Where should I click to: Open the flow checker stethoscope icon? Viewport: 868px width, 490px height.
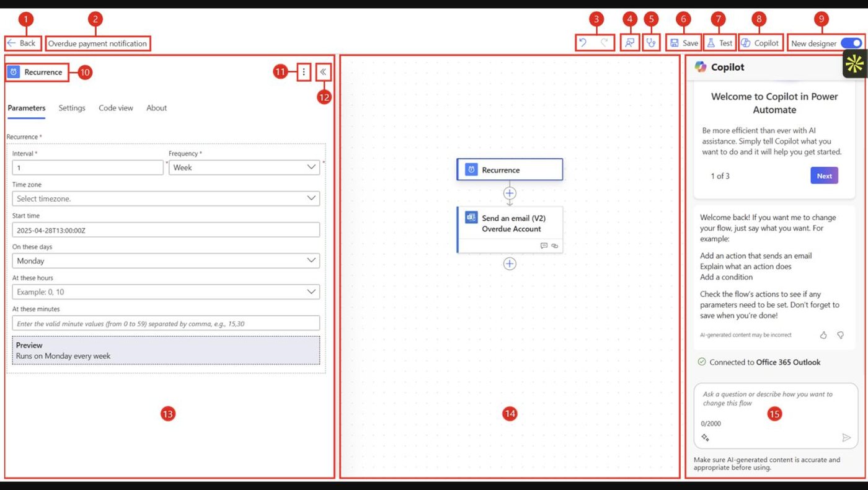pyautogui.click(x=650, y=43)
